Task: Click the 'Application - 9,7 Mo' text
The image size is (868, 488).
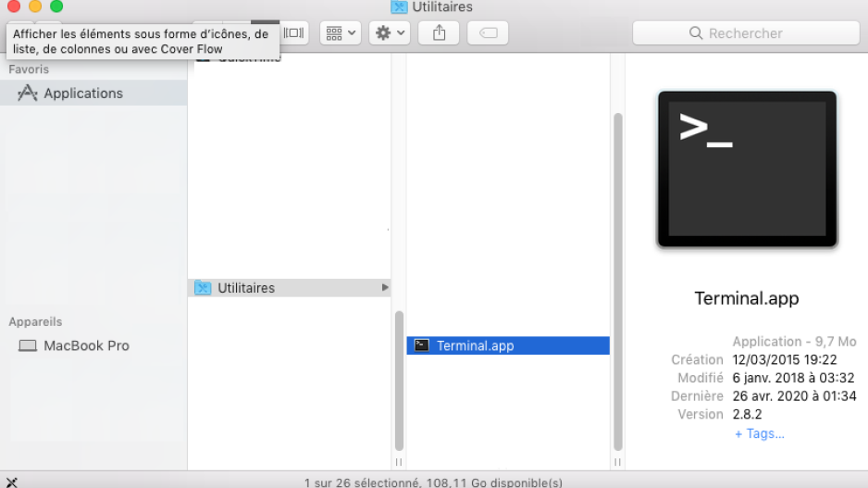Action: [x=794, y=341]
